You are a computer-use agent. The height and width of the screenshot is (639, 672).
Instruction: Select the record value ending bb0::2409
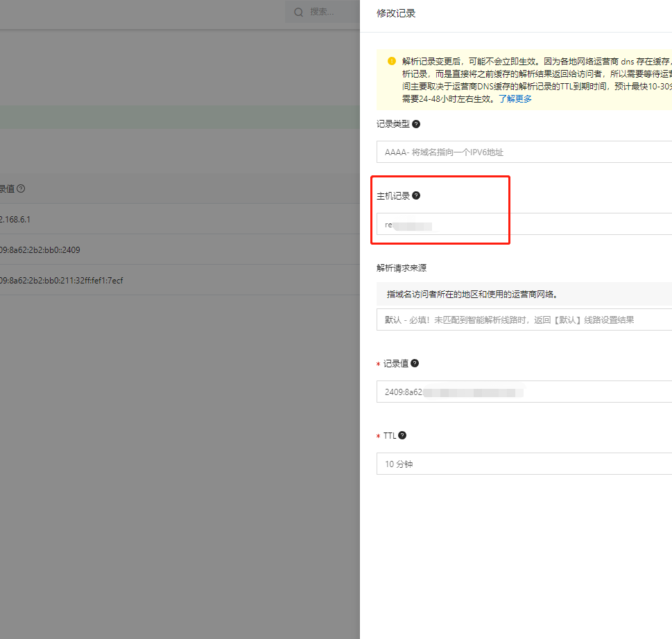point(40,250)
